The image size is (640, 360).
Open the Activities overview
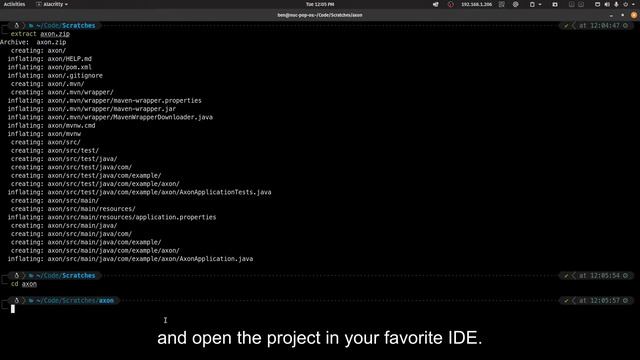14,4
